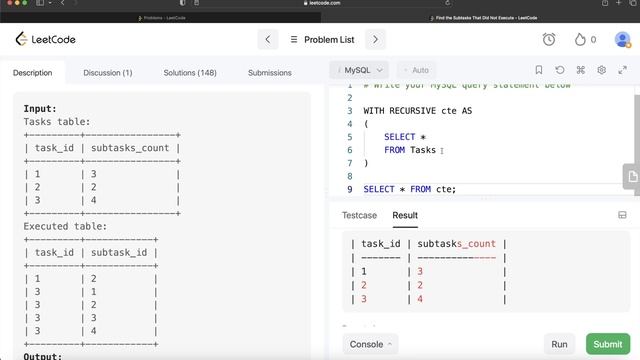Viewport: 640px width, 360px height.
Task: Select the Result tab
Action: 405,215
